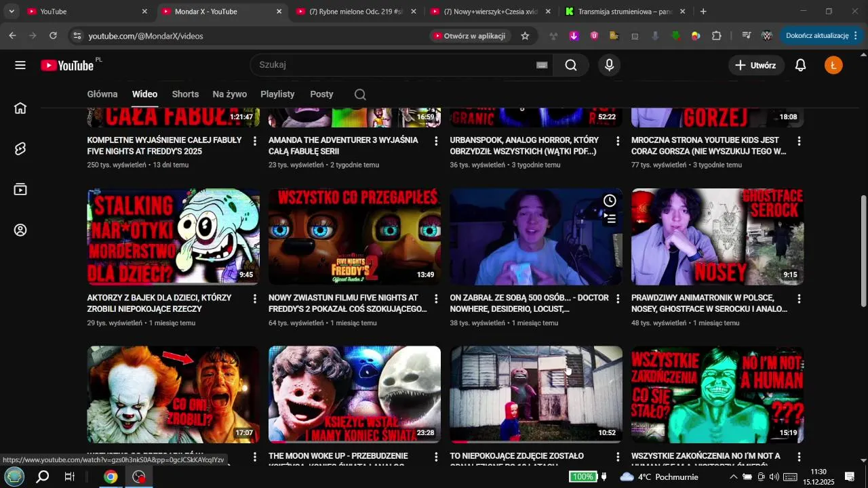Open the browser Extensions puzzle icon
The image size is (868, 488).
click(x=717, y=36)
